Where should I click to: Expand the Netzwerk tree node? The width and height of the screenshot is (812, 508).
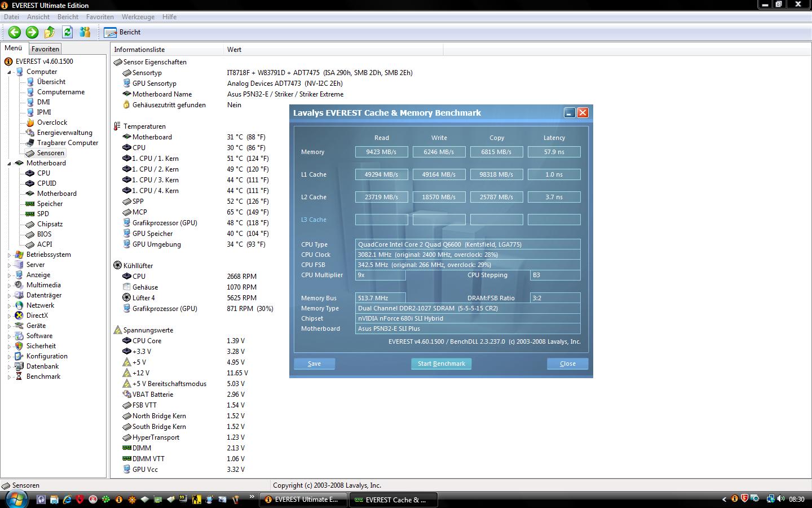10,306
